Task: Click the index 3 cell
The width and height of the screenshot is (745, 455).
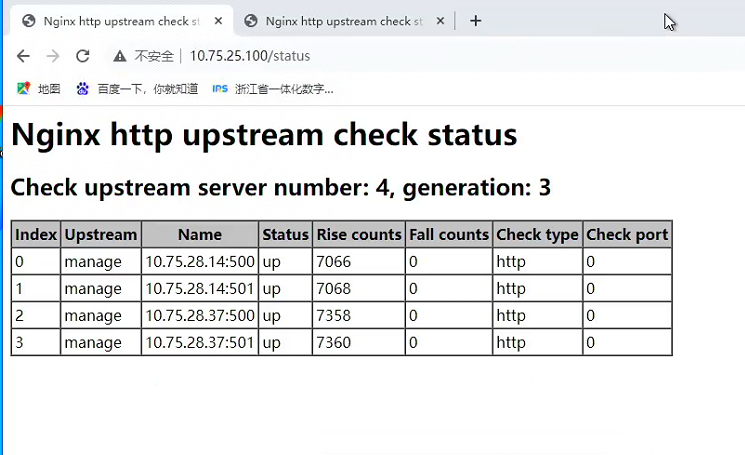Action: [36, 342]
